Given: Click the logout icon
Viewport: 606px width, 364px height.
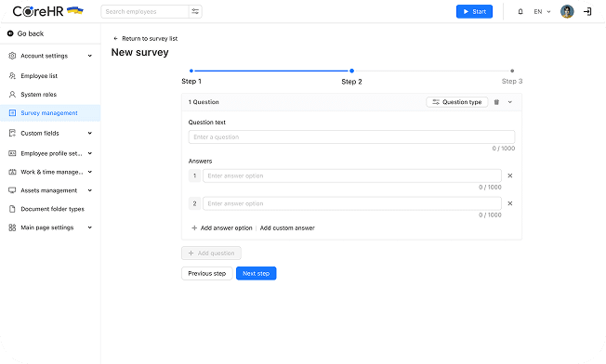Looking at the screenshot, I should (x=587, y=11).
